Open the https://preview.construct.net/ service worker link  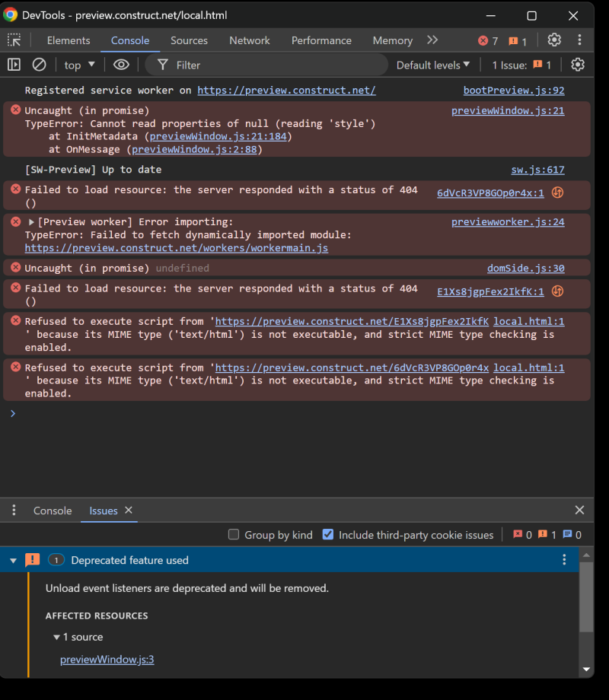pyautogui.click(x=286, y=91)
